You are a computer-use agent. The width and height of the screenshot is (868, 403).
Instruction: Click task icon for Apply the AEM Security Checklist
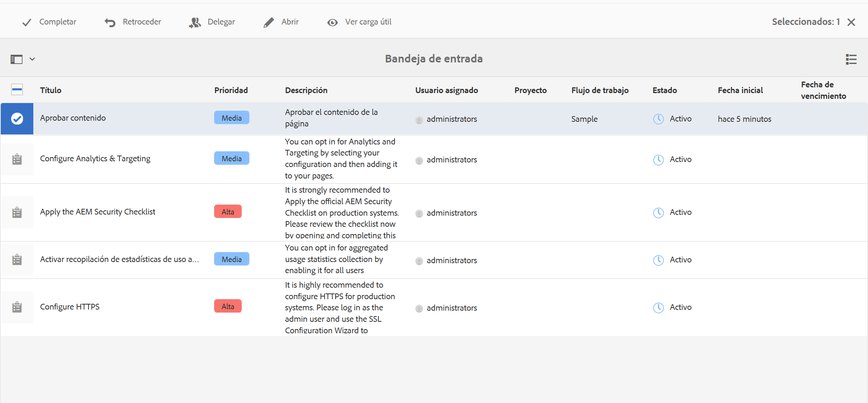(17, 212)
